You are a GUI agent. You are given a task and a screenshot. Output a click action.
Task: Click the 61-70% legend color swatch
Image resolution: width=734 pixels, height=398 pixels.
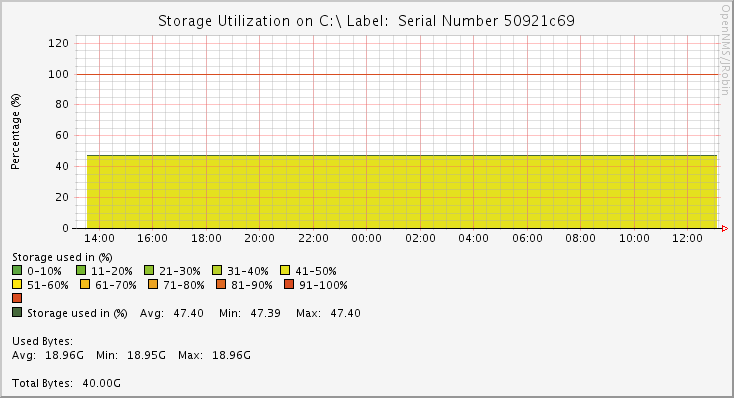85,284
